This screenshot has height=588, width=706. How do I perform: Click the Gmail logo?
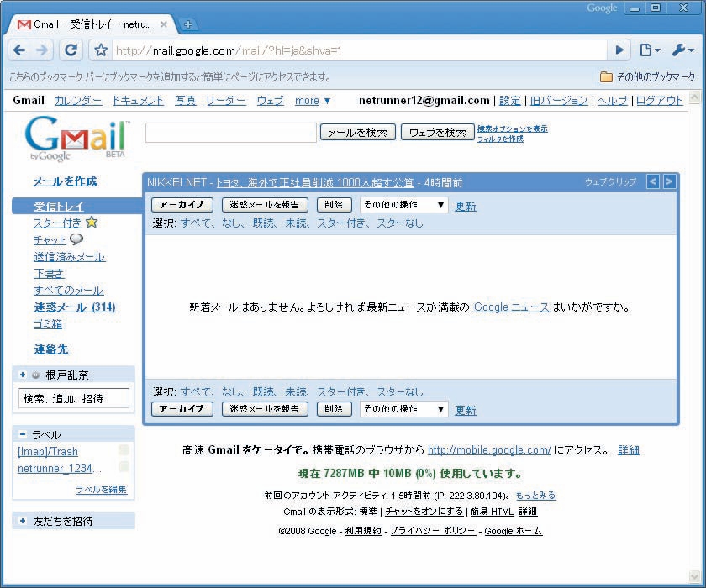click(76, 139)
